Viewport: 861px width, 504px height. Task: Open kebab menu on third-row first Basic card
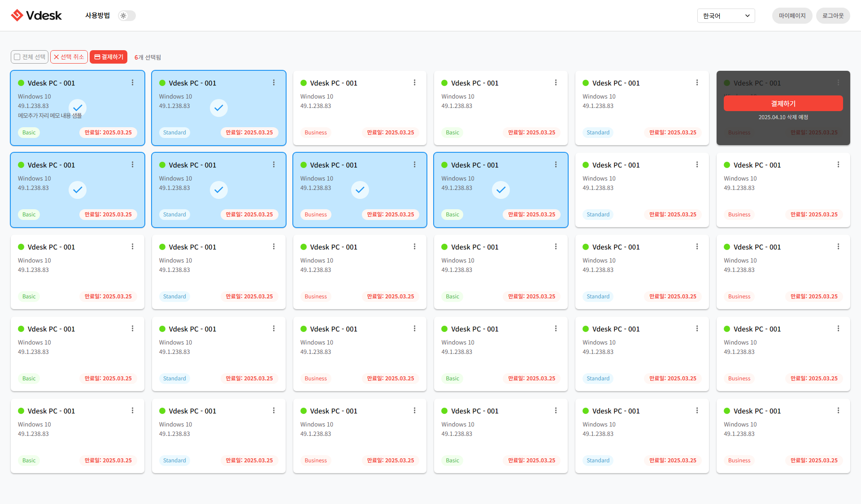click(132, 247)
